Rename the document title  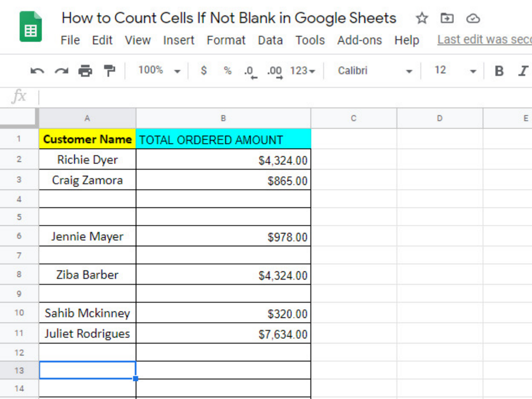[x=229, y=18]
